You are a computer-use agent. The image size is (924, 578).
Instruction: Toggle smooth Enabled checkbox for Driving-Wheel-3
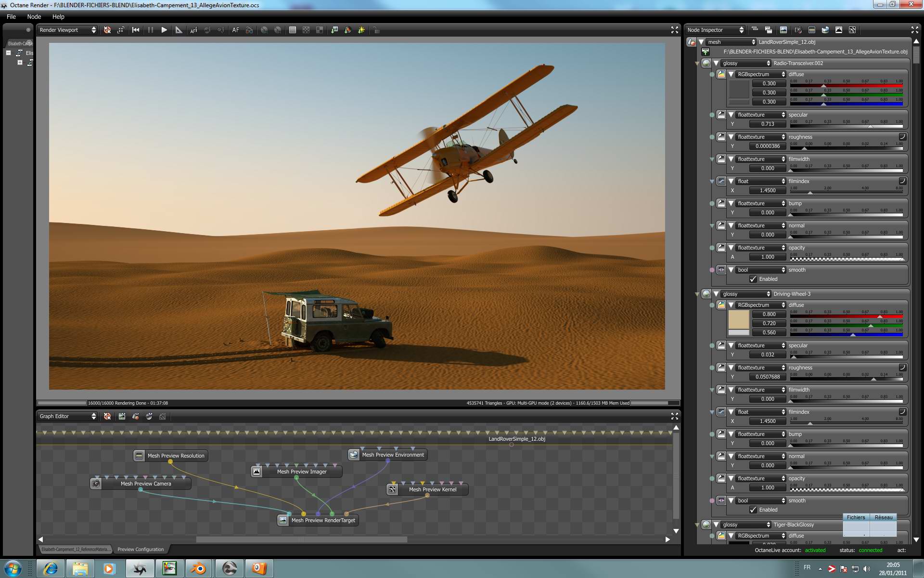pyautogui.click(x=753, y=510)
